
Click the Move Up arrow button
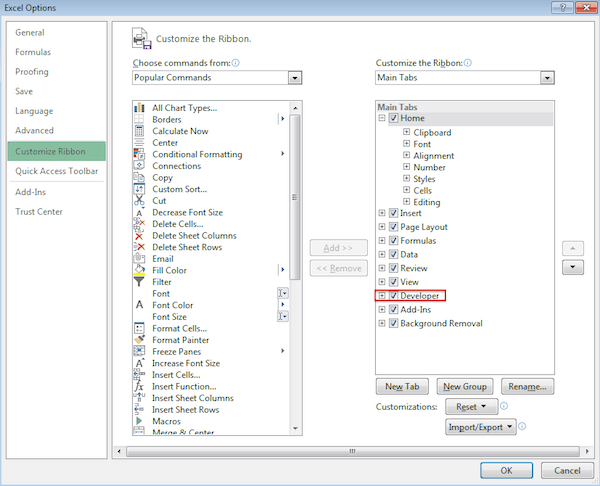point(574,247)
